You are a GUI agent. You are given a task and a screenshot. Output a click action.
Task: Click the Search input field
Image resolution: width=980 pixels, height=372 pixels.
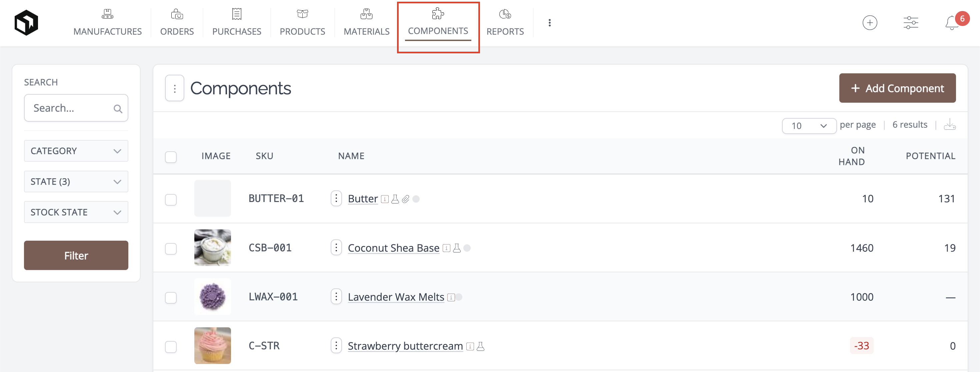(x=76, y=108)
